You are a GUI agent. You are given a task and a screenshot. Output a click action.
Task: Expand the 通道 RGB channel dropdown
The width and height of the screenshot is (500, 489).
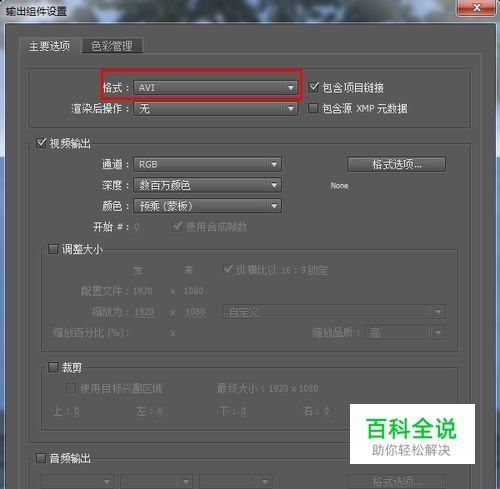207,164
